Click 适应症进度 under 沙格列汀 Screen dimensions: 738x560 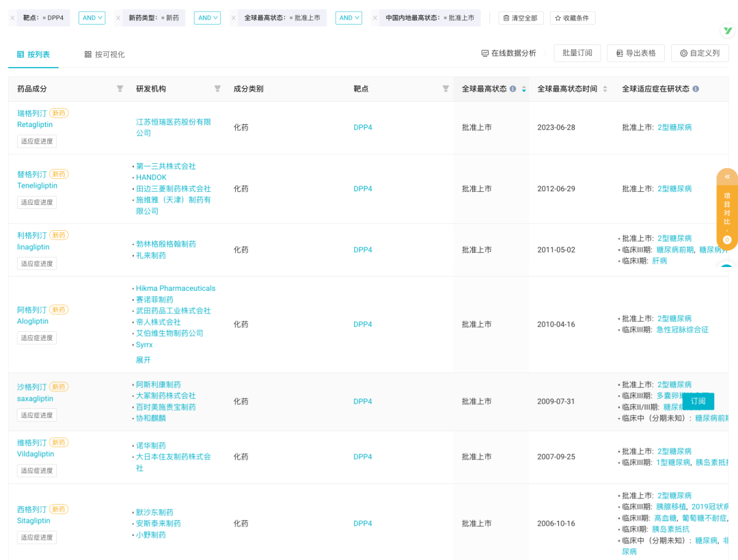37,415
